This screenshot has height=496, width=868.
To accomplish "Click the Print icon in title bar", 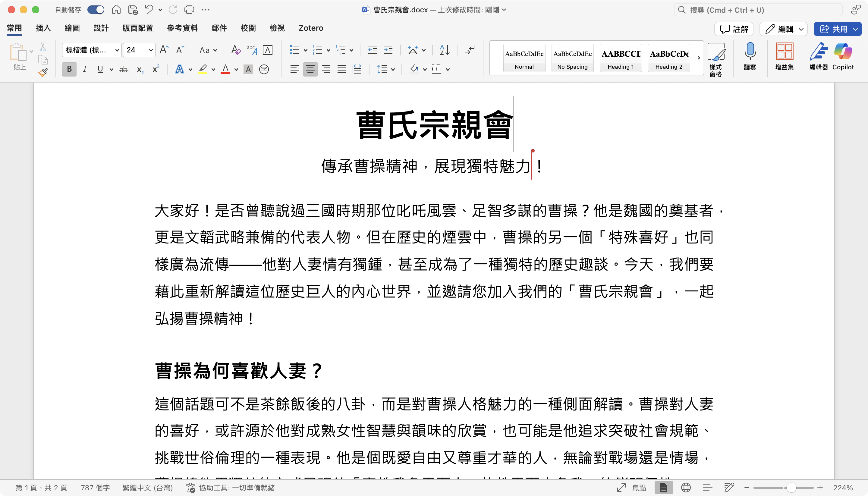I will (189, 10).
